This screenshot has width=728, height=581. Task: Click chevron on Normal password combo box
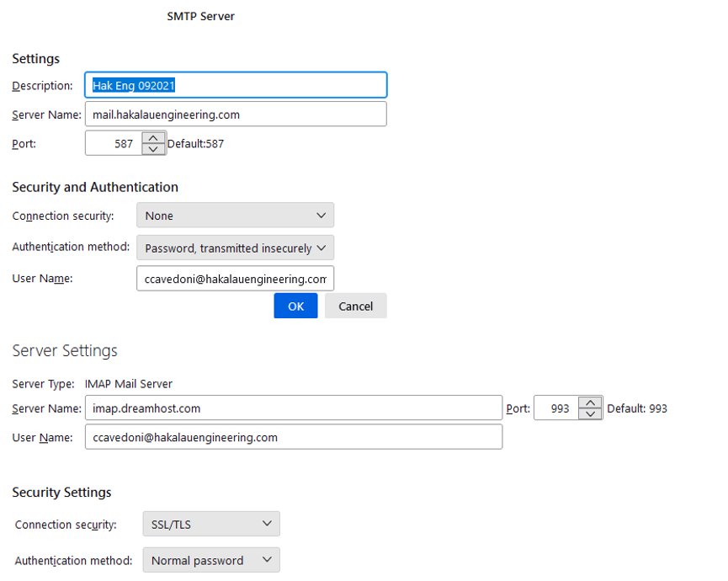click(x=267, y=560)
